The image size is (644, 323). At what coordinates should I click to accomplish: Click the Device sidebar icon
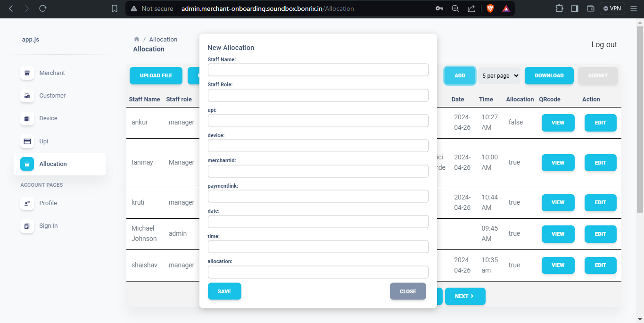27,118
